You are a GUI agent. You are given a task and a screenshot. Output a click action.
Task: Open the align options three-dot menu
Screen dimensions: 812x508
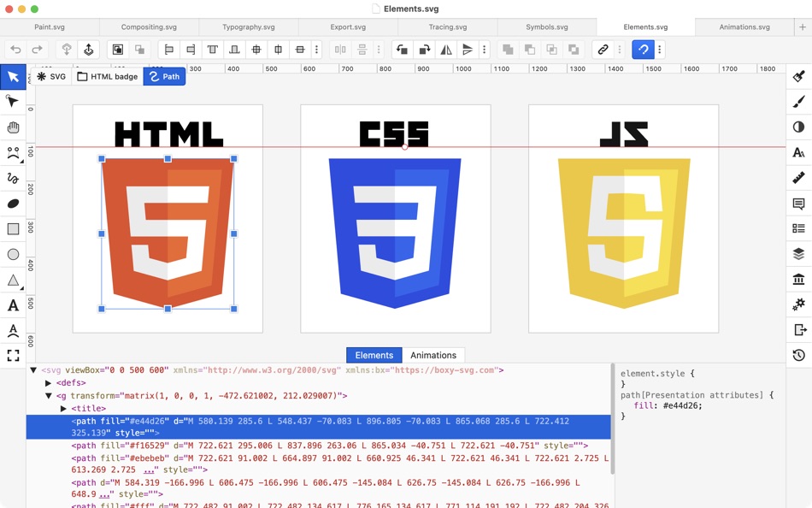coord(317,50)
